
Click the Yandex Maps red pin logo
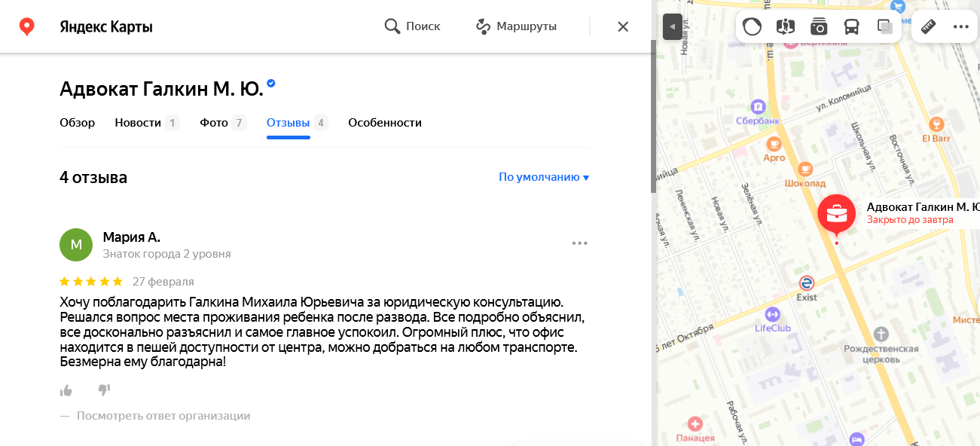tap(27, 27)
